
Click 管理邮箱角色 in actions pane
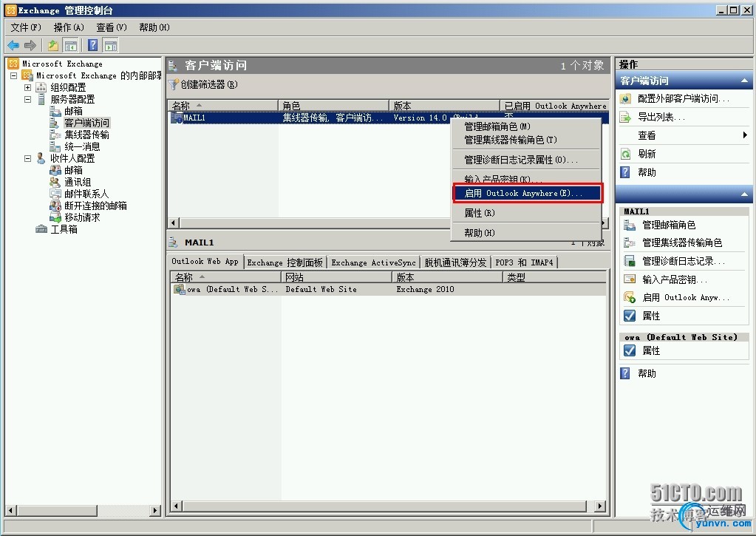point(668,225)
